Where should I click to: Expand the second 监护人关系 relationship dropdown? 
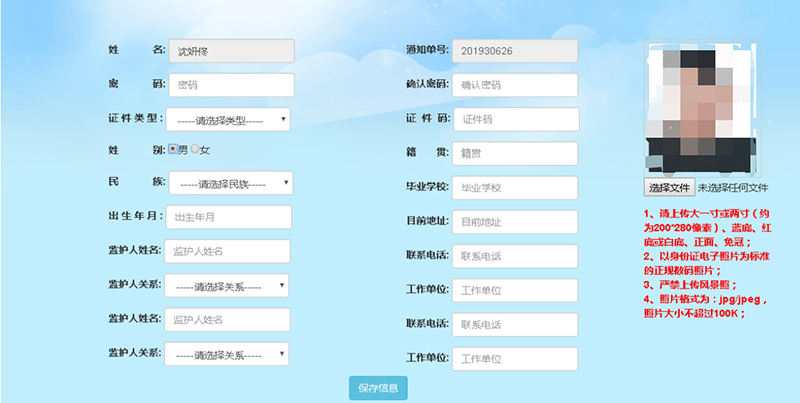(x=227, y=354)
